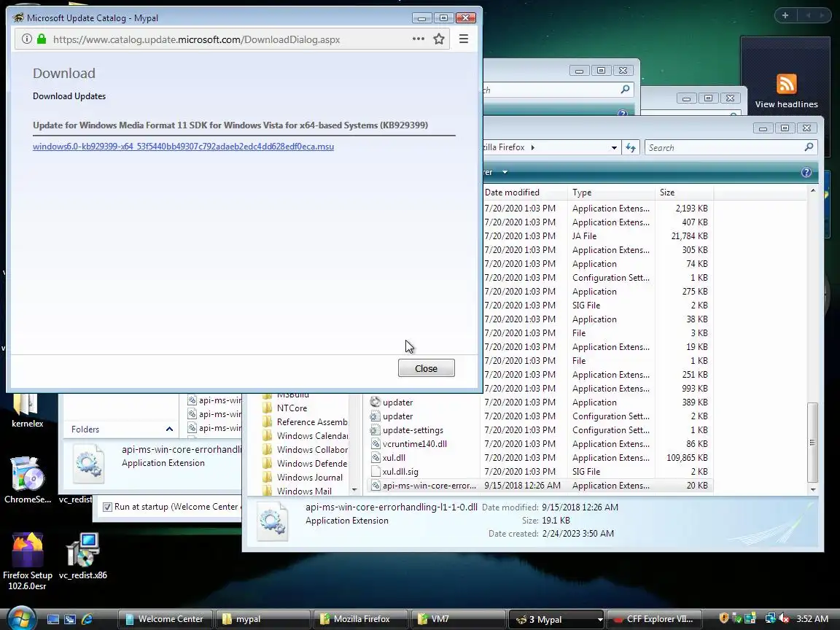Select the api-ms-win-core-error... file row

click(540, 486)
